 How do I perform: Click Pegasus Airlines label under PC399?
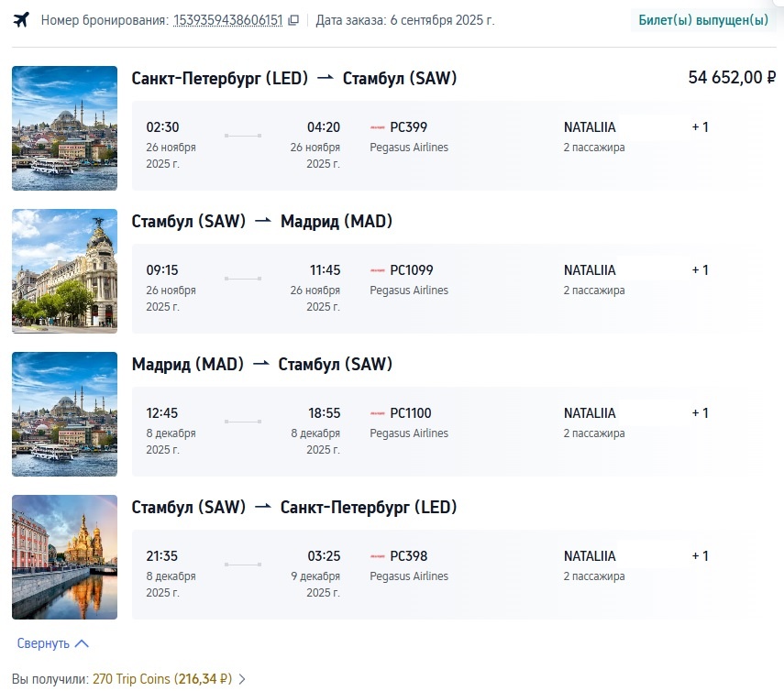pyautogui.click(x=409, y=148)
